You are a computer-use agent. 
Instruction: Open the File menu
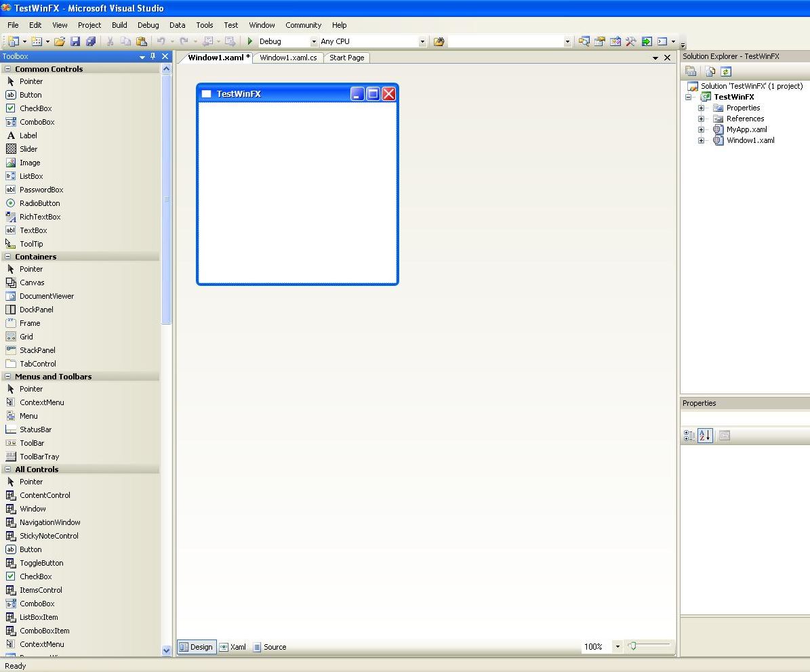click(13, 25)
